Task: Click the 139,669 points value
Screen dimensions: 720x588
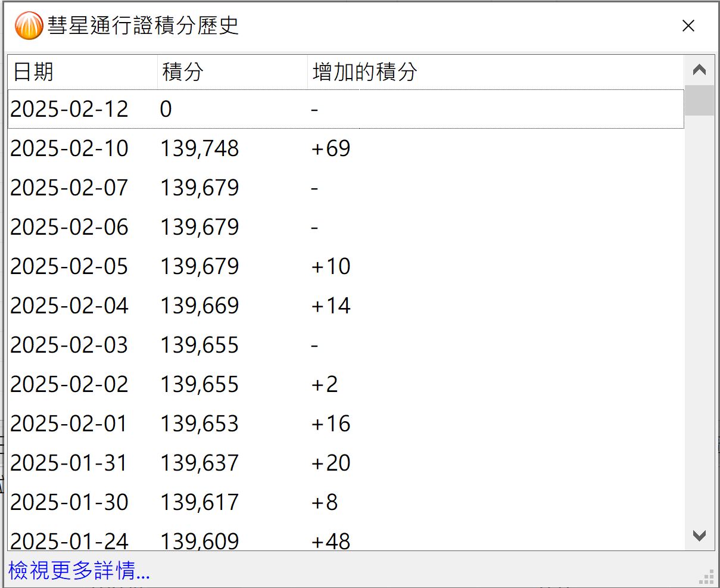Action: (200, 306)
